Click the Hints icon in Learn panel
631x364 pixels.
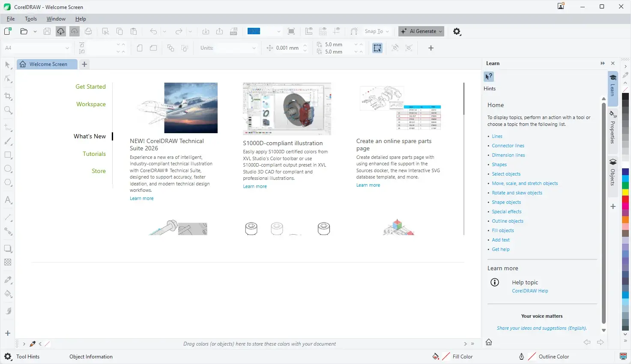point(489,77)
